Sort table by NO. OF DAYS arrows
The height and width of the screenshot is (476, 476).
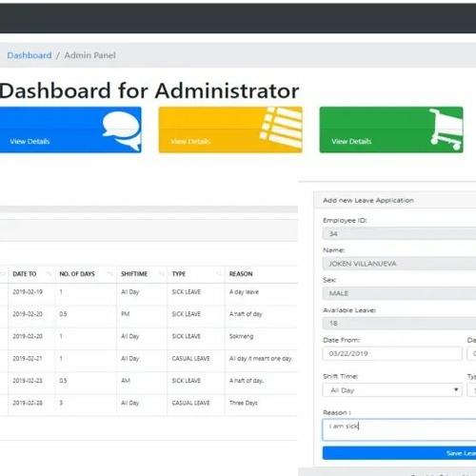tap(110, 274)
